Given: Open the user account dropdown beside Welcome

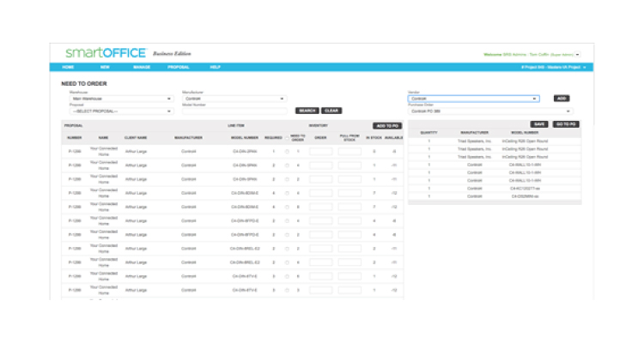Looking at the screenshot, I should click(x=578, y=55).
